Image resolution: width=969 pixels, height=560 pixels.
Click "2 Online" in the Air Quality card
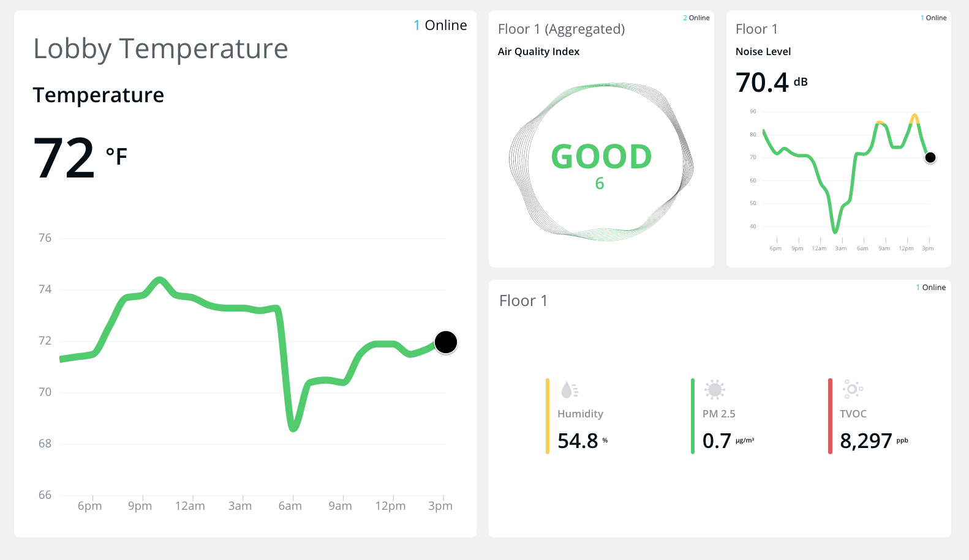pyautogui.click(x=696, y=18)
